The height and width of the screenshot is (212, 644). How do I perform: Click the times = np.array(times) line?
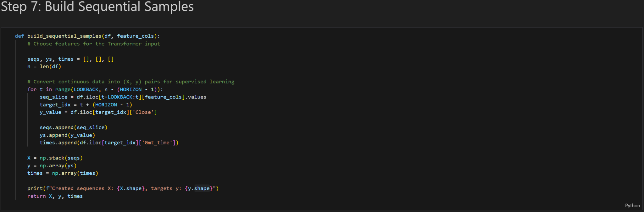[63, 173]
